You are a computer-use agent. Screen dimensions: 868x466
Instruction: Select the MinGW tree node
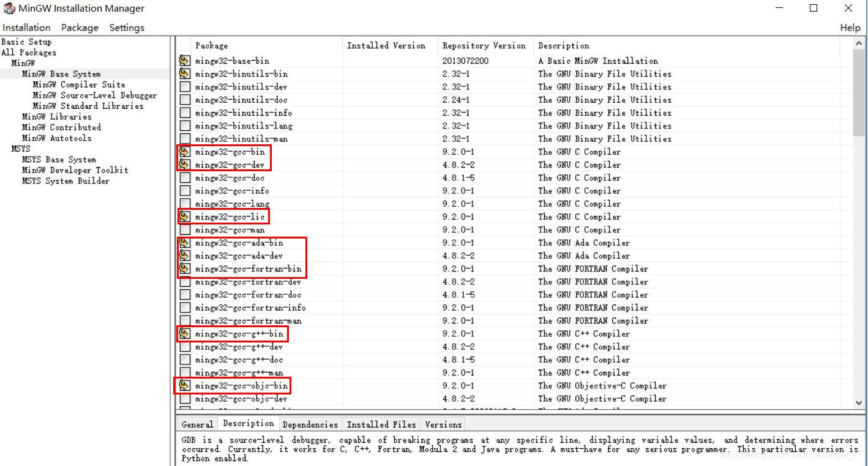click(x=23, y=63)
